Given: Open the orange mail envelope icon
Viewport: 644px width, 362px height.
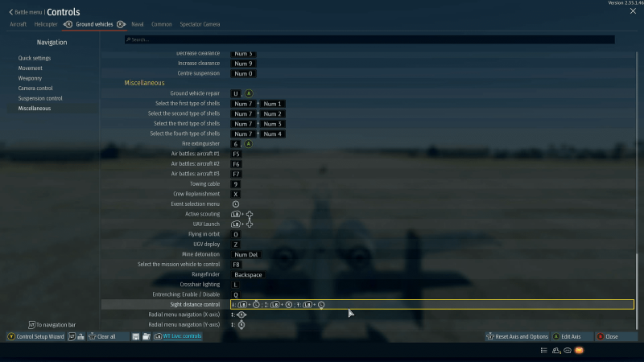Looking at the screenshot, I should tap(579, 351).
